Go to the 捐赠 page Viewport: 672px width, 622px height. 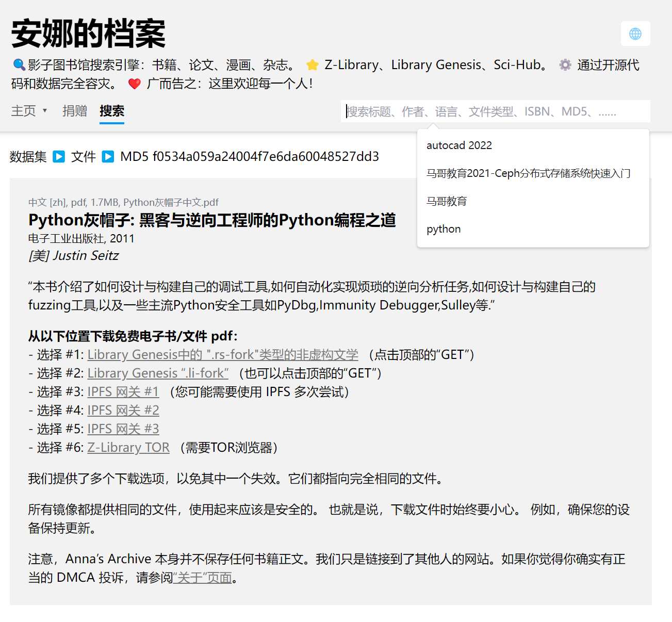(75, 111)
